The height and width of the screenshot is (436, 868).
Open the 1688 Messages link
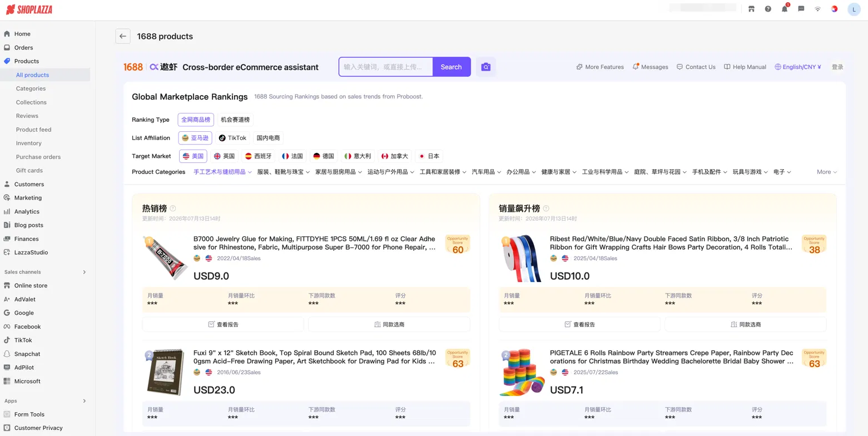click(650, 67)
